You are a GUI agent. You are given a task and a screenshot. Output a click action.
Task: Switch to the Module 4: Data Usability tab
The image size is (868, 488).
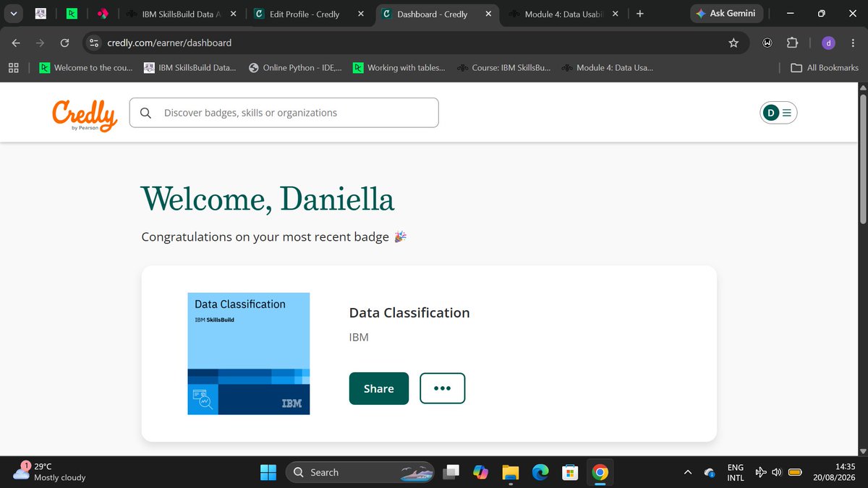pos(564,14)
